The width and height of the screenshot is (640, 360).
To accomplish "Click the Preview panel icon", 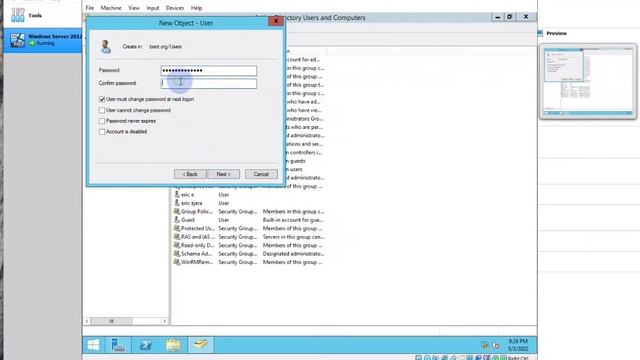I will pyautogui.click(x=540, y=33).
